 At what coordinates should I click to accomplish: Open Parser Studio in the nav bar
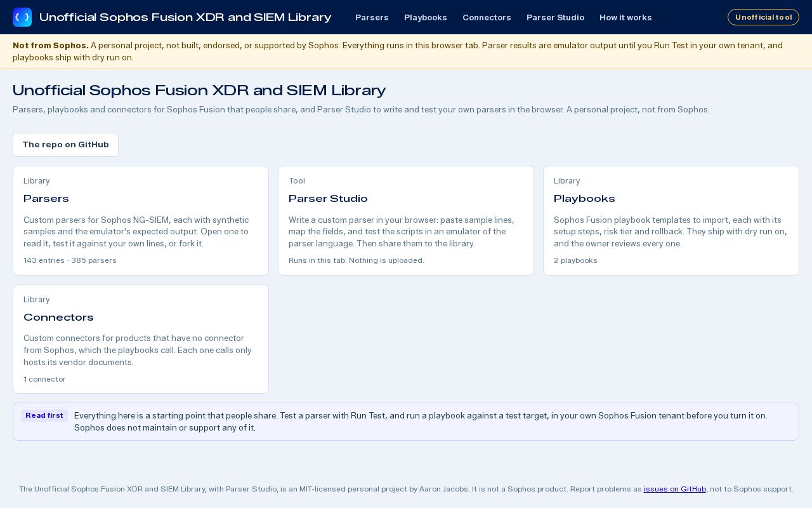tap(555, 17)
